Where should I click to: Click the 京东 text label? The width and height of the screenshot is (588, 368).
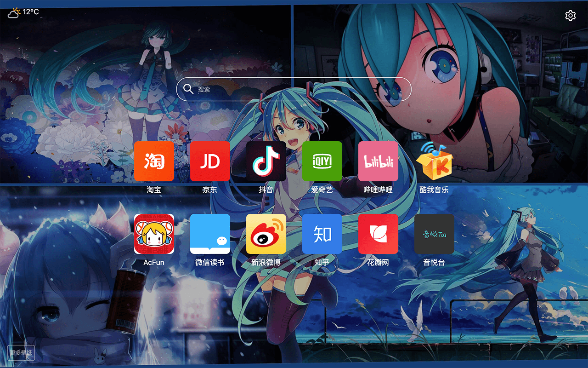tap(210, 190)
